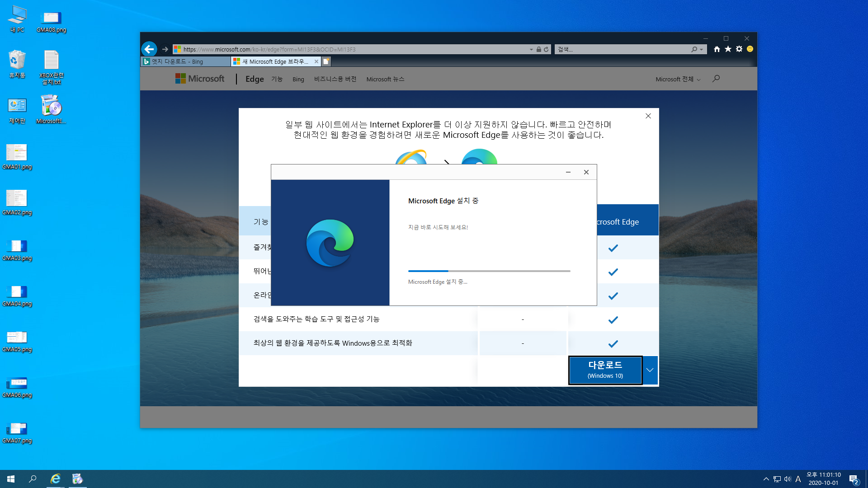Open Internet Explorer from taskbar

[x=56, y=479]
